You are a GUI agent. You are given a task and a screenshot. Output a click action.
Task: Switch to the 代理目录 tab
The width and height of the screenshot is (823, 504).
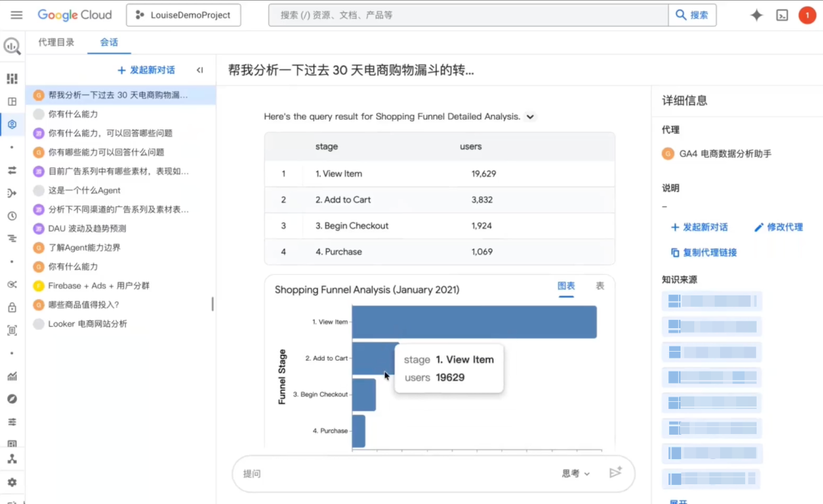tap(56, 43)
